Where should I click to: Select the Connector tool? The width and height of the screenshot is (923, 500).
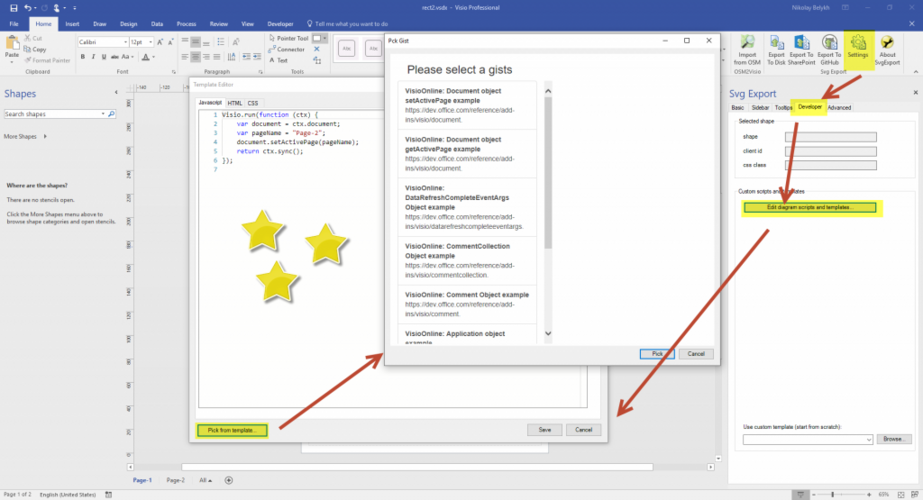click(287, 49)
